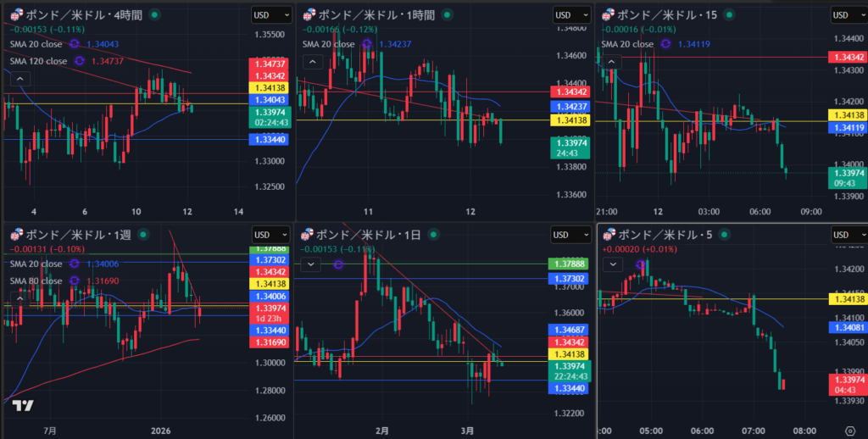Click the GBP/USD flag icon on 5-minute chart
The width and height of the screenshot is (868, 439).
pyautogui.click(x=607, y=235)
